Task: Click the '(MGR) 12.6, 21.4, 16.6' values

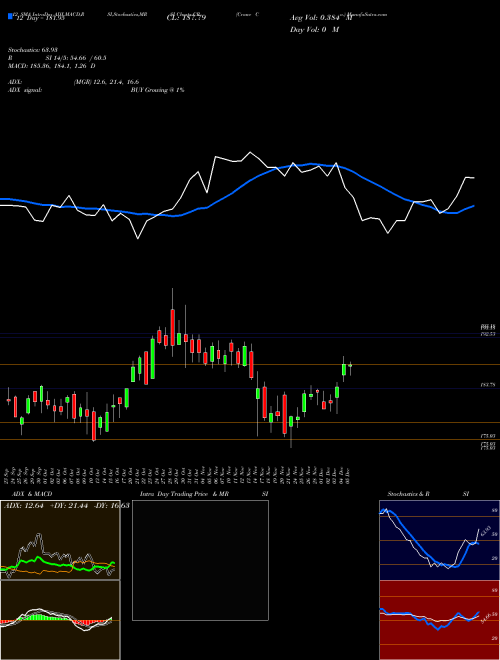Action: click(x=106, y=82)
